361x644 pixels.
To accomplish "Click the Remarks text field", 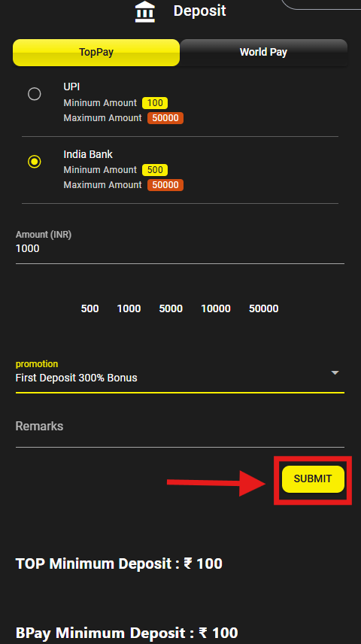I will coord(180,433).
